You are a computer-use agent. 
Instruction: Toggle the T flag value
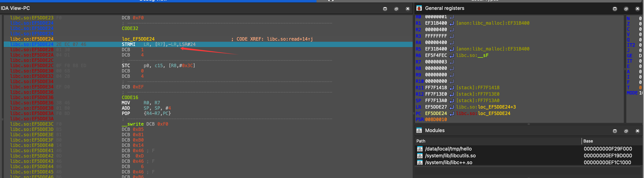(x=640, y=88)
